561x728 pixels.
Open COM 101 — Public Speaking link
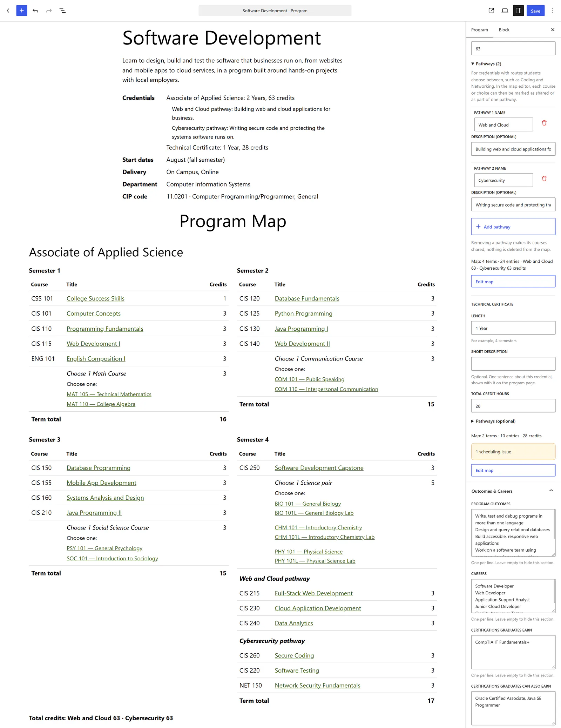tap(309, 379)
